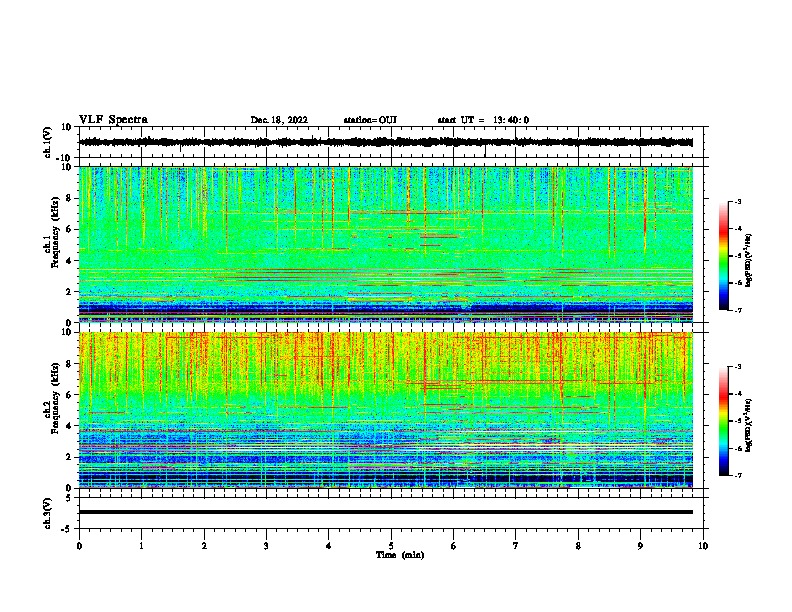Image resolution: width=792 pixels, height=612 pixels.
Task: Click the rightmost time axis label "10"
Action: 703,546
